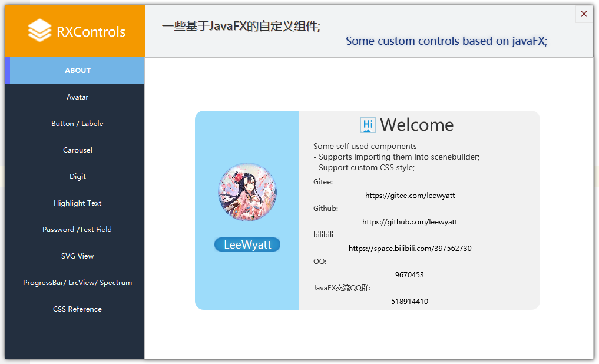Click the QQ number 9670453

[x=409, y=275]
